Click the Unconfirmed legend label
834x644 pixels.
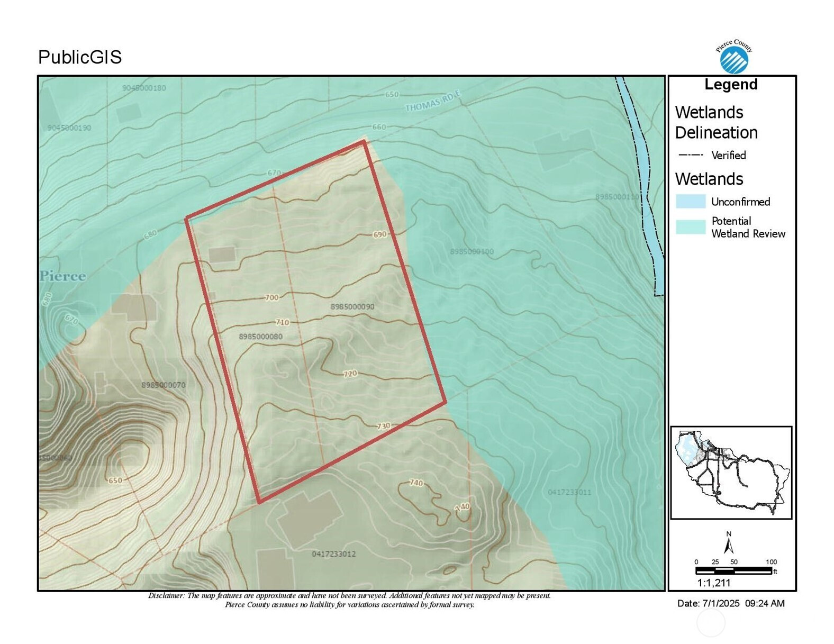pyautogui.click(x=740, y=202)
